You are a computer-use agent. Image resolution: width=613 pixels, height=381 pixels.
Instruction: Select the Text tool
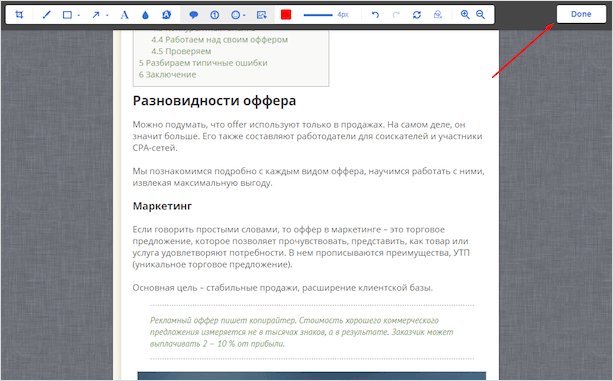click(124, 15)
